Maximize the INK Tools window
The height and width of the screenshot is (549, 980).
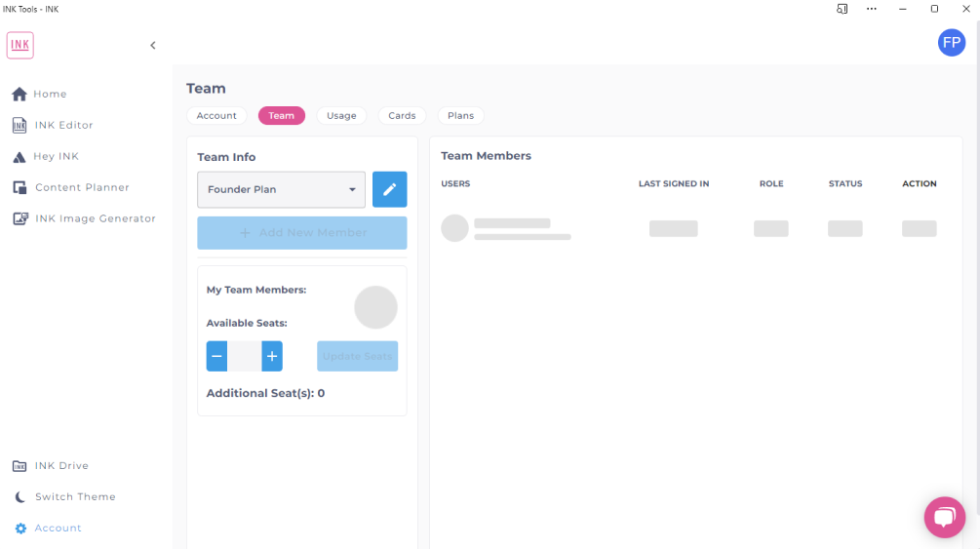(x=934, y=9)
